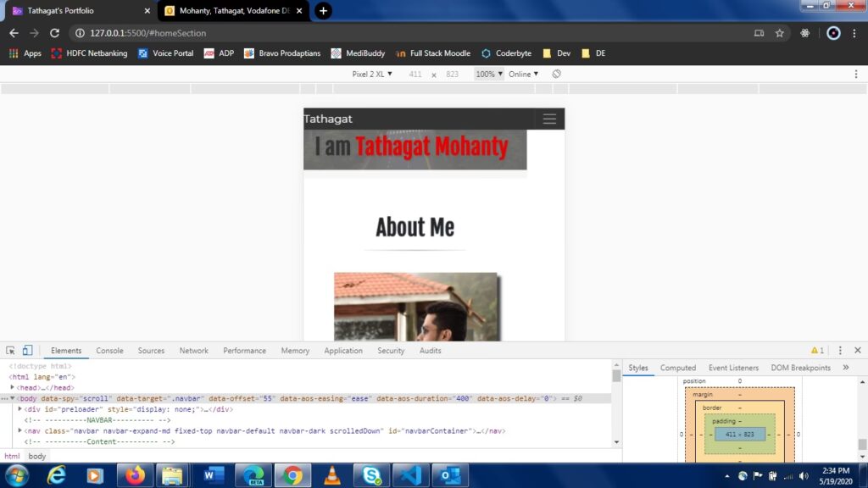
Task: Click the yellow warning count indicator
Action: click(817, 351)
